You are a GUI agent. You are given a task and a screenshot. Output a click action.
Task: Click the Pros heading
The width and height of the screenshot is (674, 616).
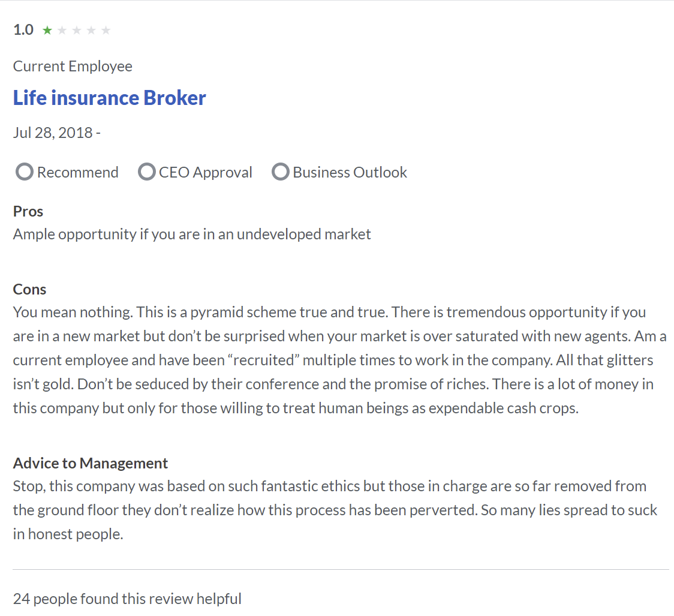28,212
